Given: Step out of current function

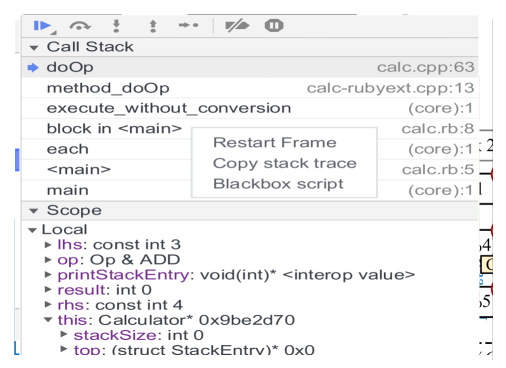Looking at the screenshot, I should pos(153,26).
